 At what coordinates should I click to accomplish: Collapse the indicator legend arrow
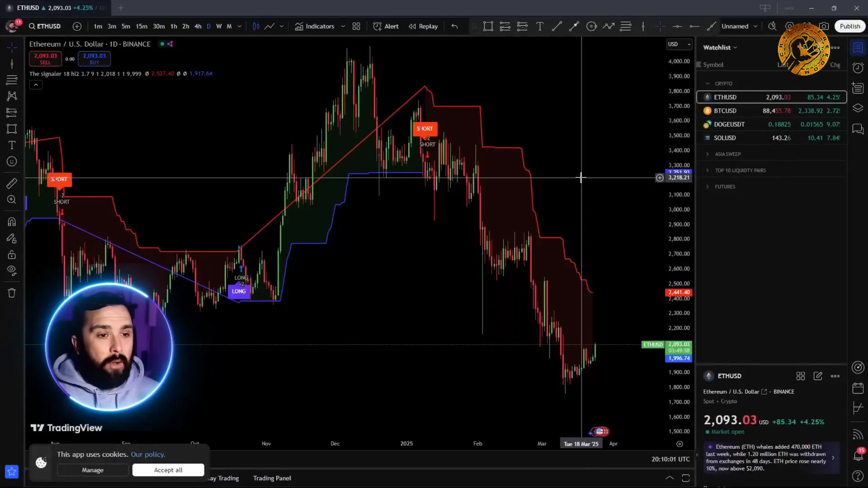coord(36,84)
